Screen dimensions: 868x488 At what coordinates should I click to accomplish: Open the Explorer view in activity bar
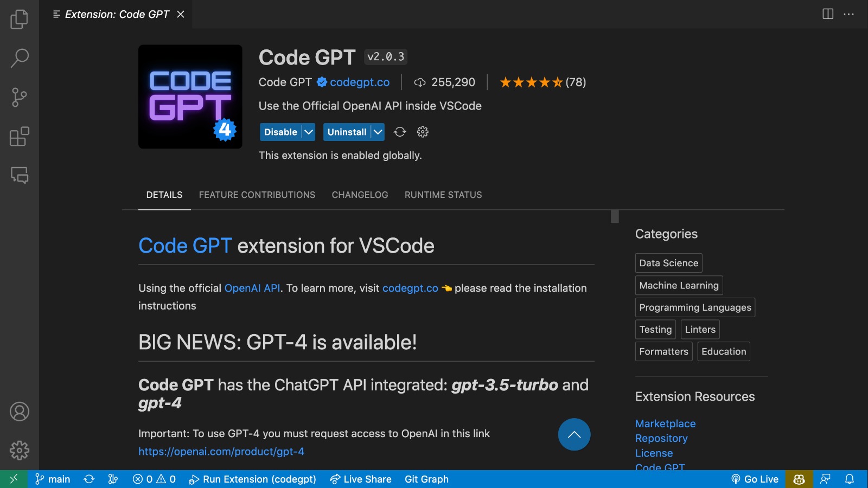[20, 19]
